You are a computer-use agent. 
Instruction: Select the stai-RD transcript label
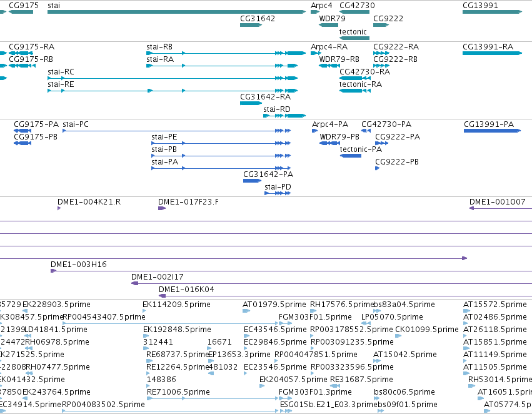coord(277,109)
